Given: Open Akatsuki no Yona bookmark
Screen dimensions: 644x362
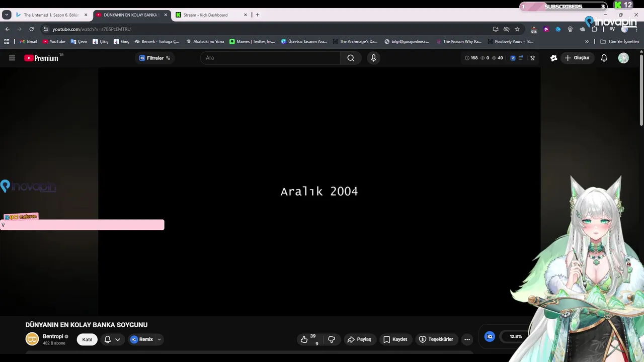Looking at the screenshot, I should 205,41.
